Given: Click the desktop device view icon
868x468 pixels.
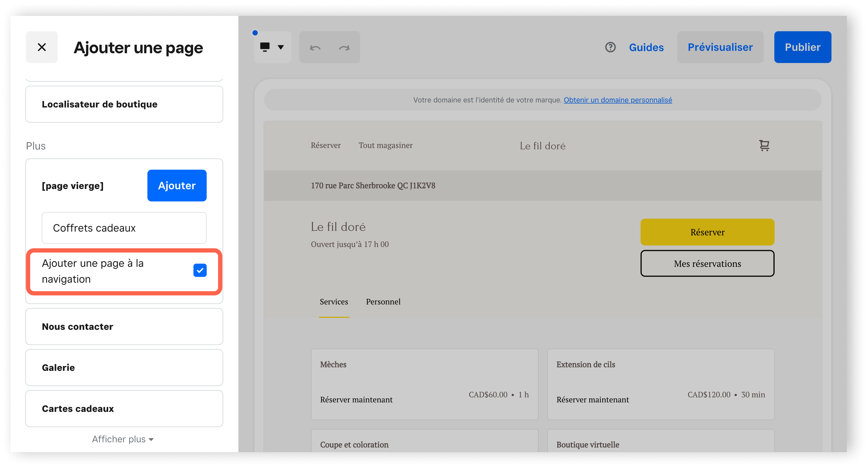Looking at the screenshot, I should [265, 47].
